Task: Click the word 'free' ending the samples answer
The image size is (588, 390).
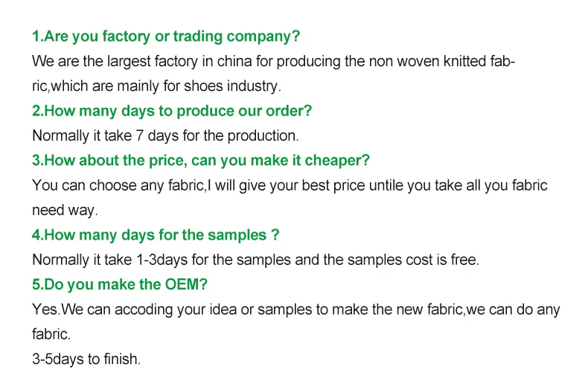Action: [464, 260]
